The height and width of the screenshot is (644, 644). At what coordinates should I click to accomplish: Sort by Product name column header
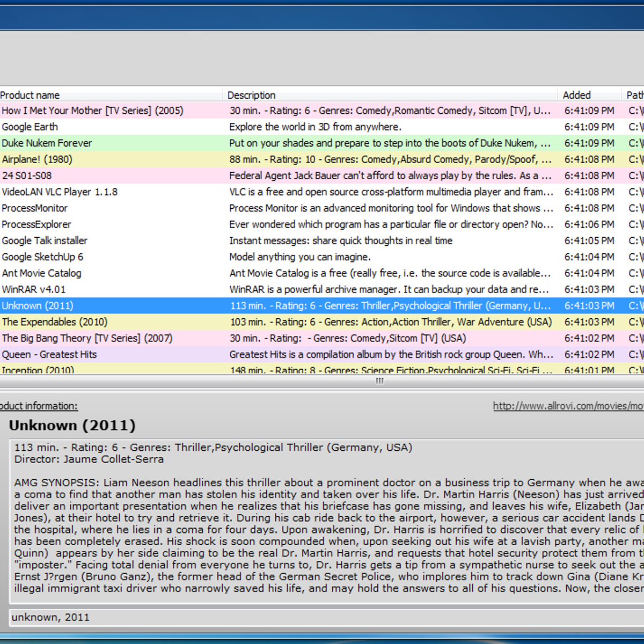tap(111, 95)
